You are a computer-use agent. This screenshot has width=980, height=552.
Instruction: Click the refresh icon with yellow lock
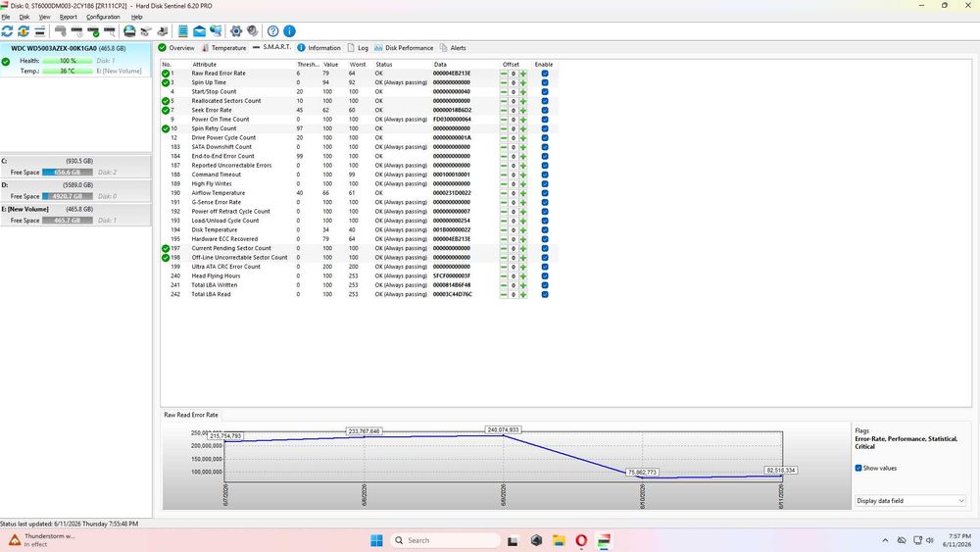click(x=24, y=30)
